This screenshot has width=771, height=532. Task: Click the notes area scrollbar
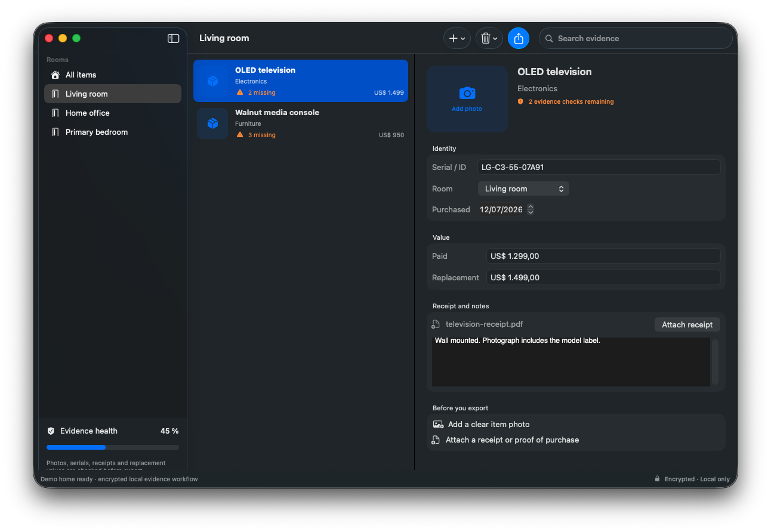(715, 362)
